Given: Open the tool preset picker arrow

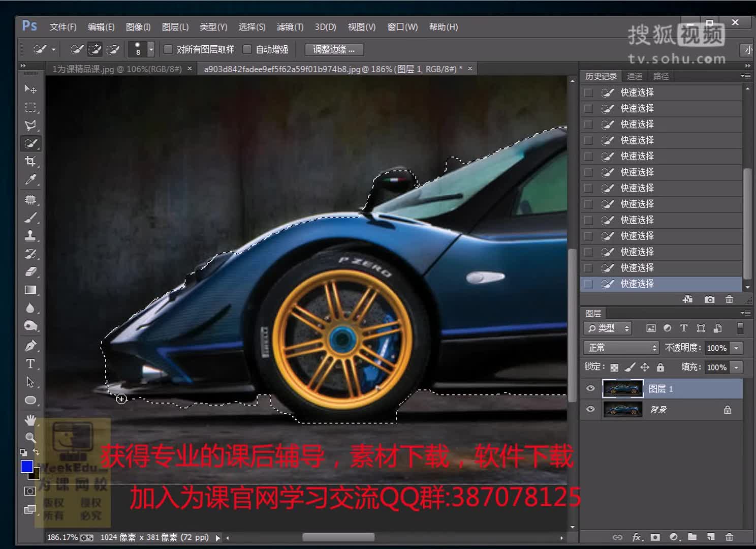Looking at the screenshot, I should point(53,50).
